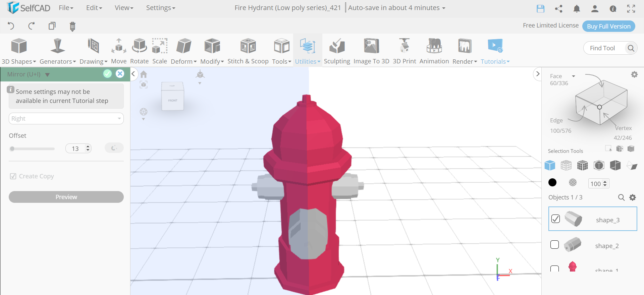This screenshot has height=295, width=644.
Task: Toggle the wireframe sphere brush option
Action: (x=573, y=182)
